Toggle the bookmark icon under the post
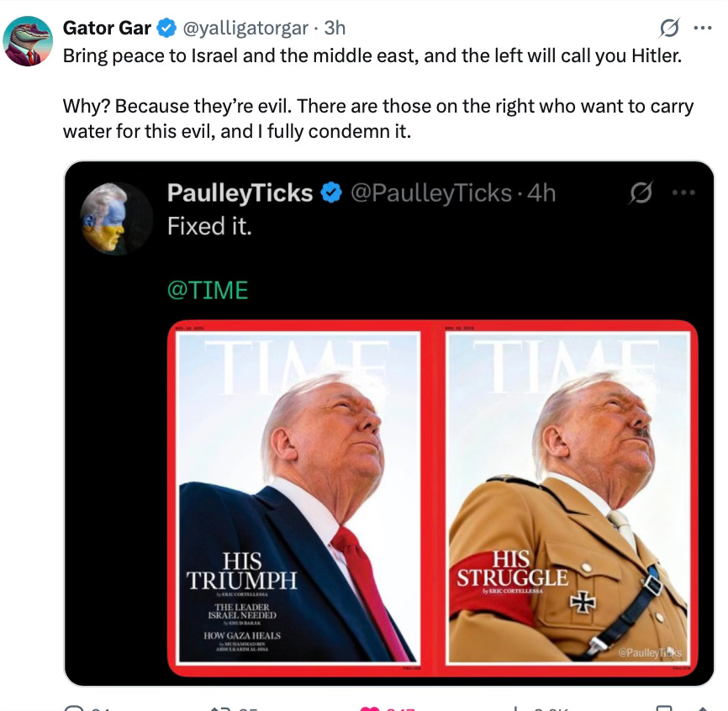 pos(663,708)
